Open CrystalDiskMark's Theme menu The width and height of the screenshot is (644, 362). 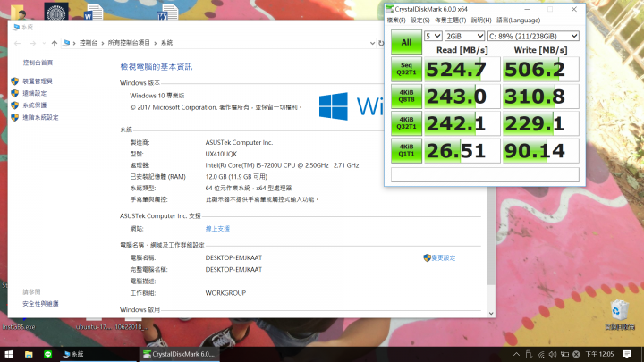point(450,20)
